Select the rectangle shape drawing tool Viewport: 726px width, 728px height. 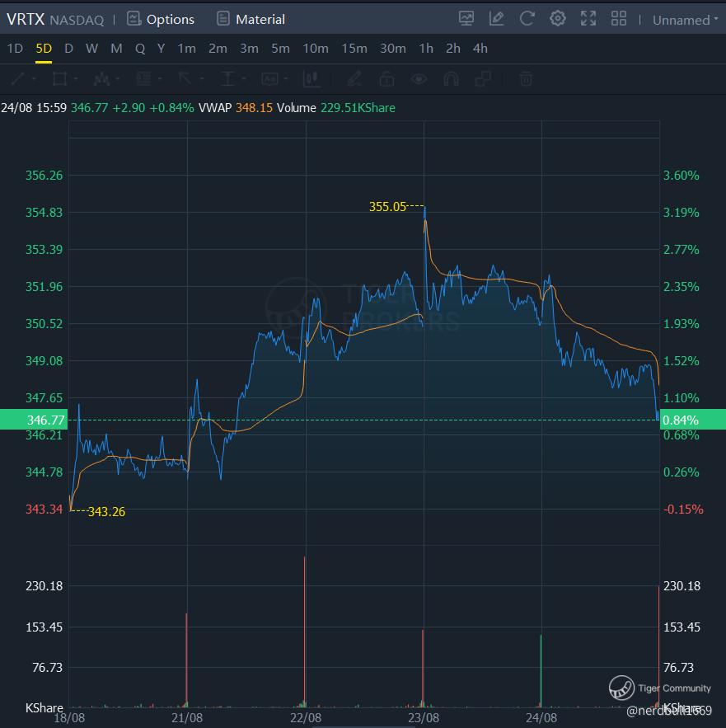coord(59,78)
